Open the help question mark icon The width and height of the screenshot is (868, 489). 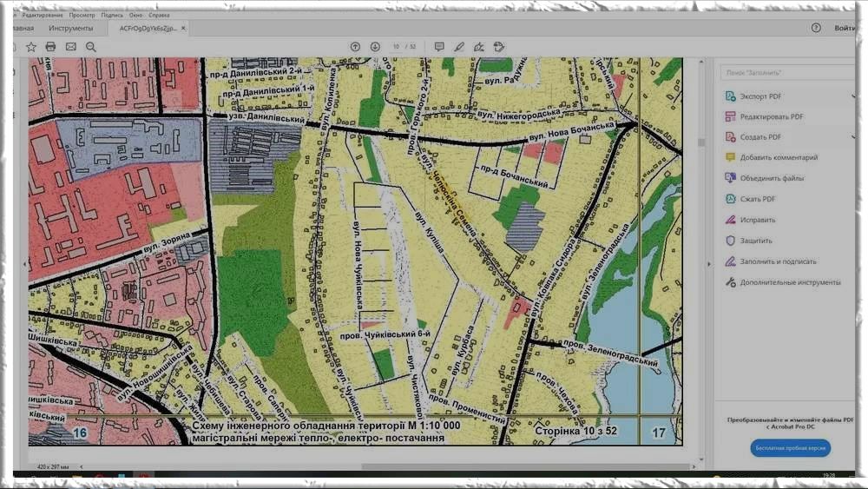(x=816, y=28)
